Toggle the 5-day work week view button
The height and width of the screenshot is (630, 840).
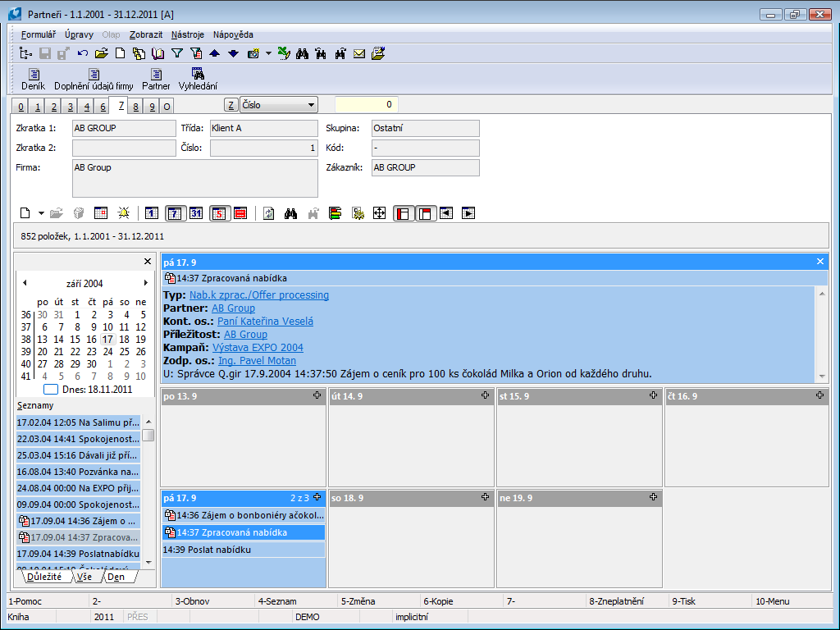click(218, 213)
